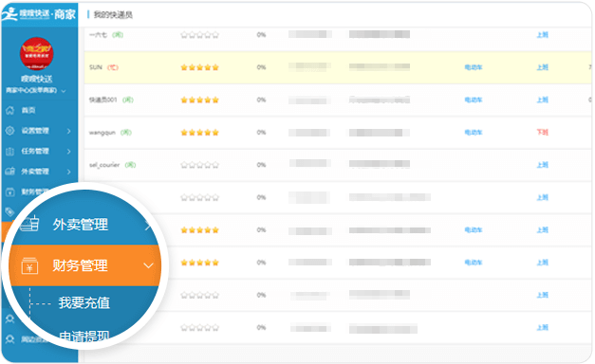This screenshot has width=595, height=364.
Task: Click the magnified 财务管理 yen wallet icon
Action: pos(29,265)
